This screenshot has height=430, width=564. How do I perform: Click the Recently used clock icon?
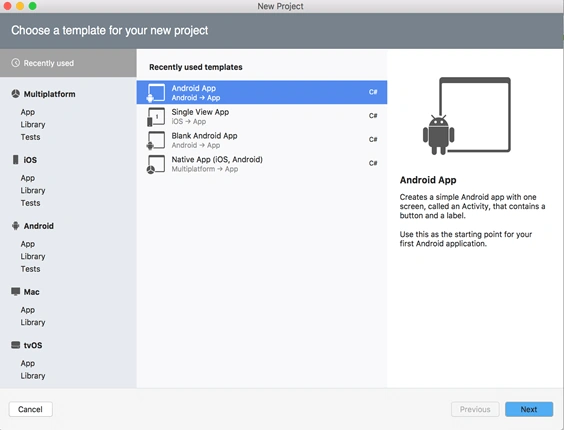coord(15,63)
